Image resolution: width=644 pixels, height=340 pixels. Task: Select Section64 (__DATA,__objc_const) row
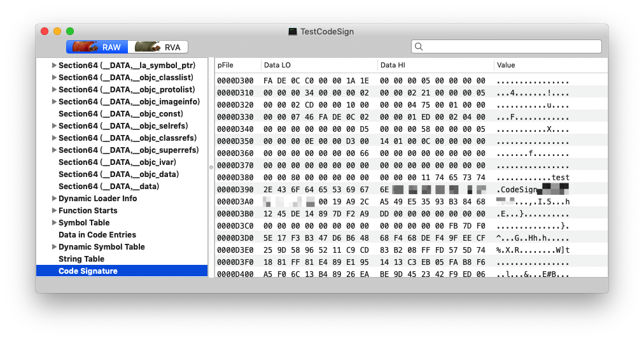(x=122, y=113)
